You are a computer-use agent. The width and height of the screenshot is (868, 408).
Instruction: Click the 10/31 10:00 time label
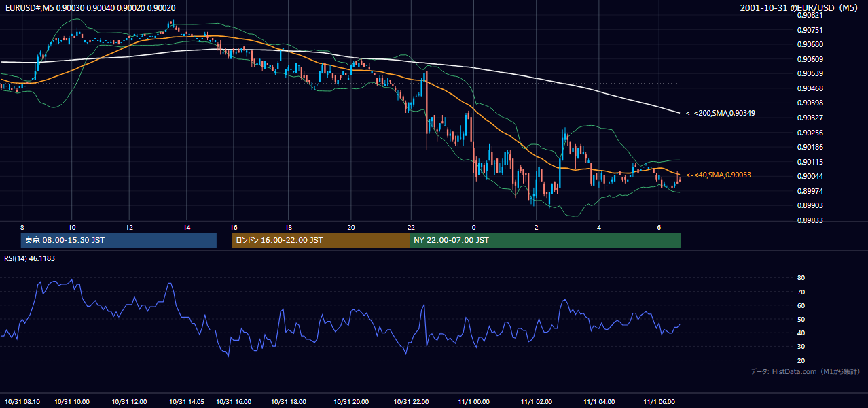point(72,402)
